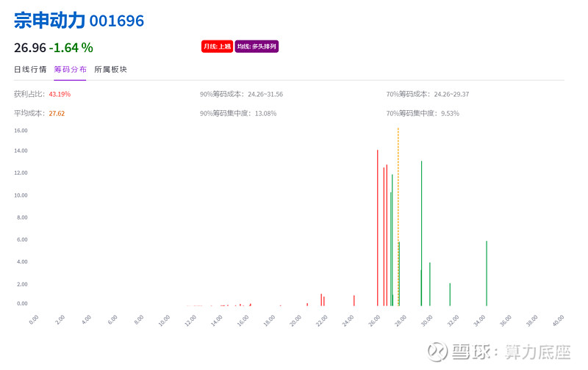
Task: Switch to the 所属板块 tab
Action: tap(110, 69)
